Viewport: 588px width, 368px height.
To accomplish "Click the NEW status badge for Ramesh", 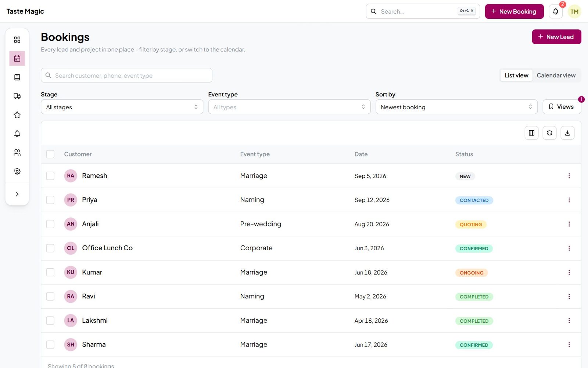I will pos(465,176).
